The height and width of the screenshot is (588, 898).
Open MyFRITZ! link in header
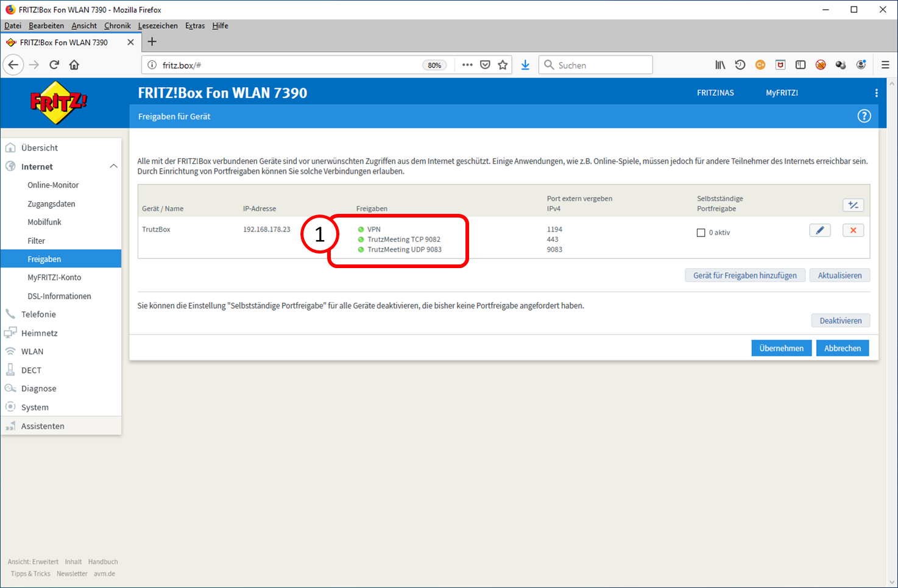pos(782,93)
